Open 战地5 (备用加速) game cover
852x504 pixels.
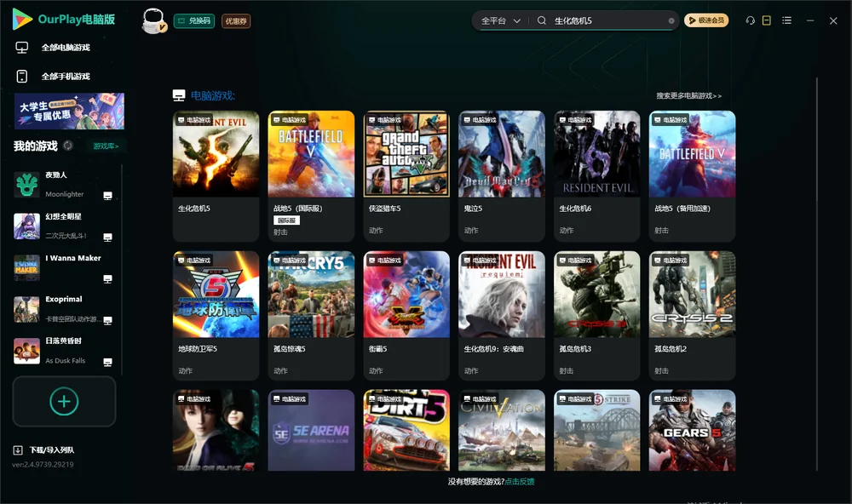[692, 154]
